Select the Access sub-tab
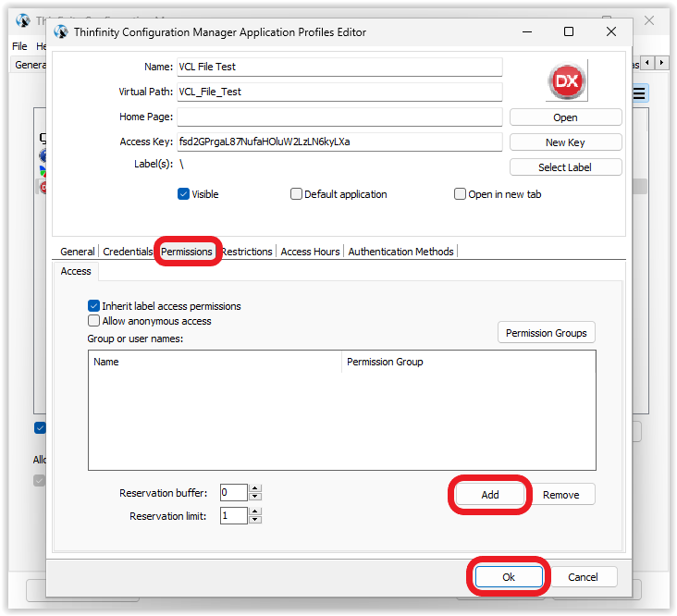Viewport: 677px width, 616px height. (x=76, y=271)
